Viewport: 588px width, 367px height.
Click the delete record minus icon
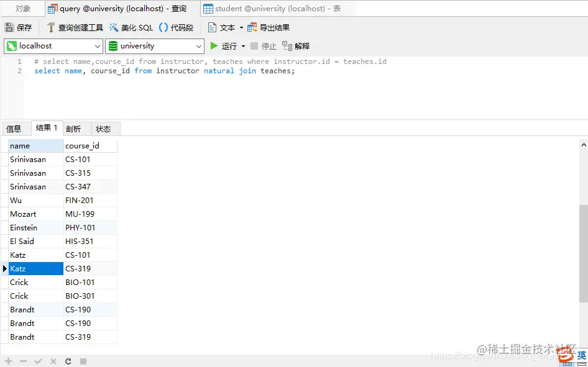(x=23, y=361)
